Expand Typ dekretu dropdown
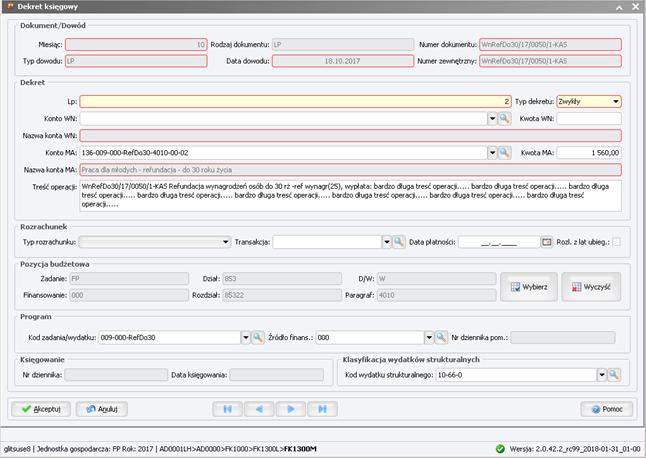Image resolution: width=646 pixels, height=458 pixels. click(x=616, y=101)
